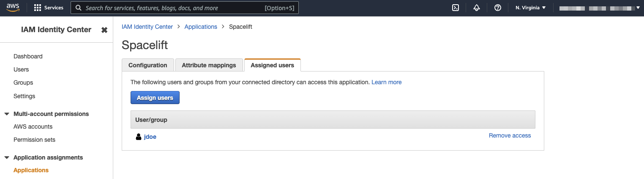Screen dimensions: 644x179
Task: Launch CloudShell from the top bar
Action: [x=456, y=8]
